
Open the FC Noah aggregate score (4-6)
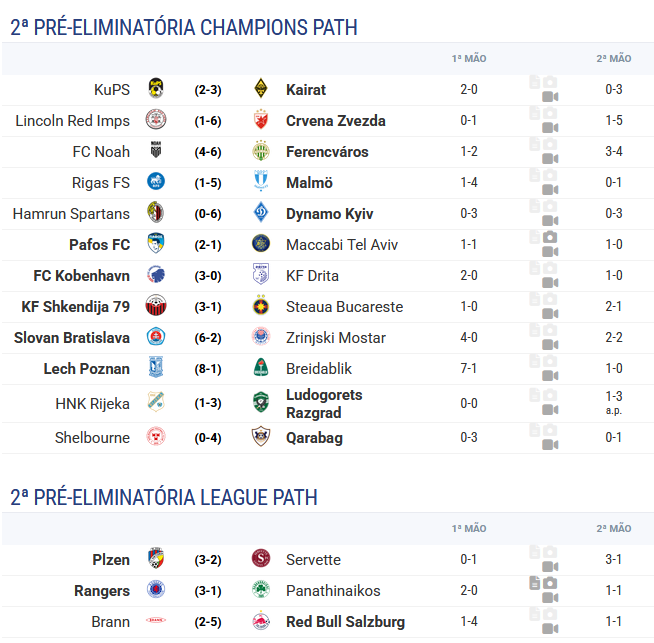(x=208, y=152)
